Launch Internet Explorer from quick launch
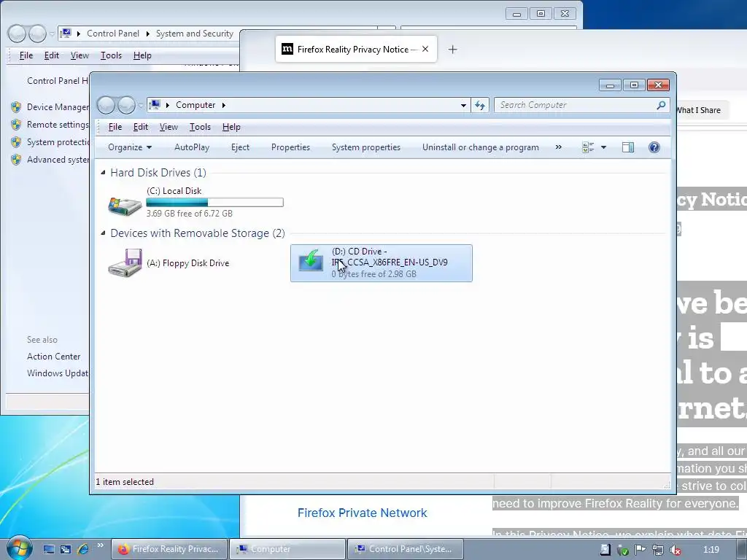 pos(83,549)
